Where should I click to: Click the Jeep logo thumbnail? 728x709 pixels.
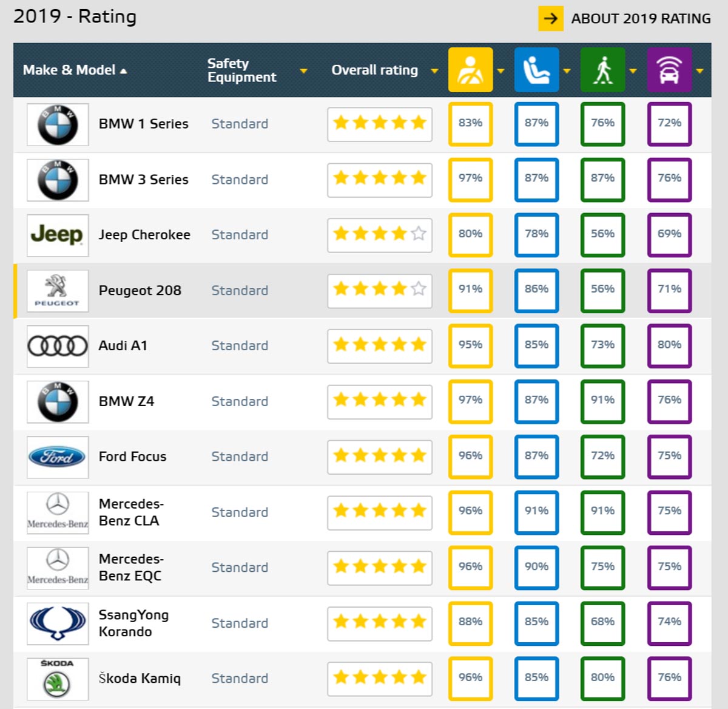tap(58, 235)
